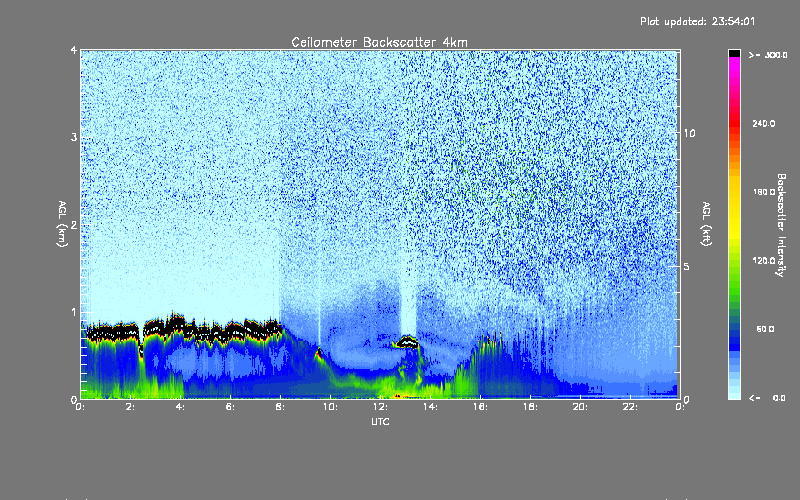Click the "AGL (kft)" right axis label
The width and height of the screenshot is (800, 500).
[x=706, y=224]
